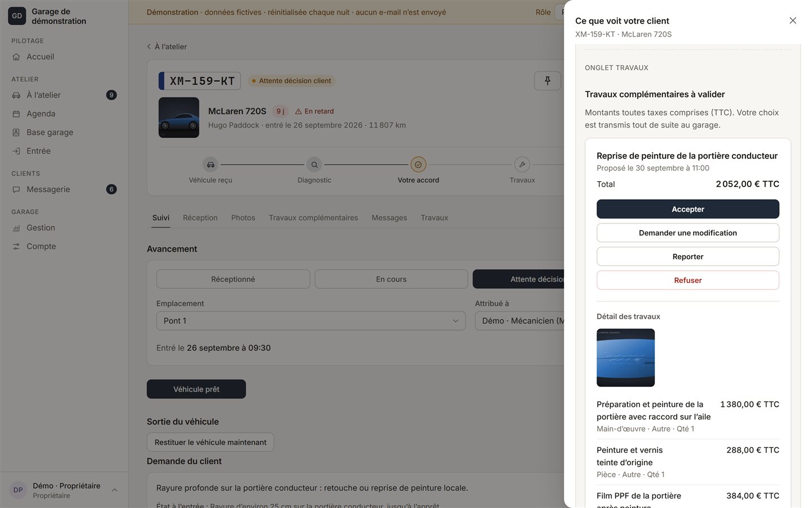The image size is (812, 508).
Task: Select the En cours status
Action: [x=391, y=279]
